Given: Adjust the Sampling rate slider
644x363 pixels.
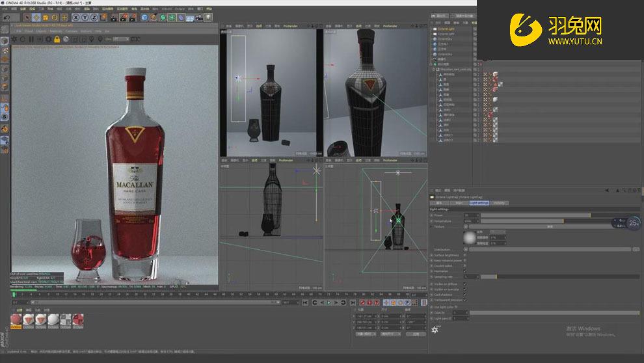Looking at the screenshot, I should coord(560,276).
